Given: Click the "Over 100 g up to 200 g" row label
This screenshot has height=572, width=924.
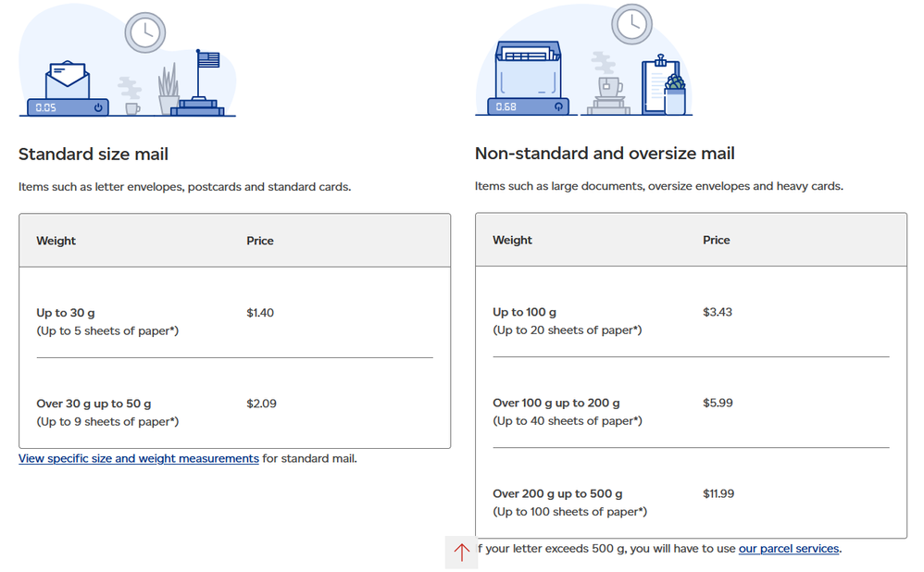Looking at the screenshot, I should point(556,403).
